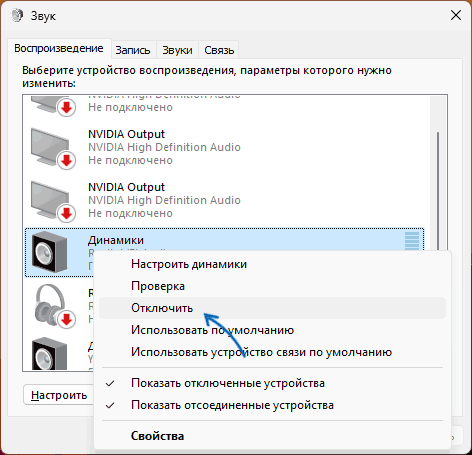Switch to the Связь tab
Viewport: 472px width, 455px height.
pyautogui.click(x=219, y=50)
